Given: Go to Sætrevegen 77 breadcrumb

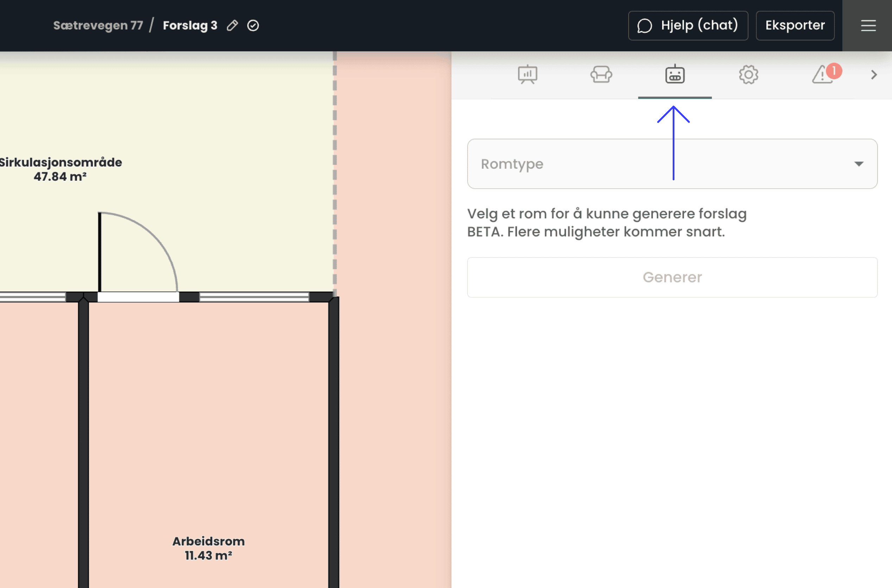Looking at the screenshot, I should point(98,25).
